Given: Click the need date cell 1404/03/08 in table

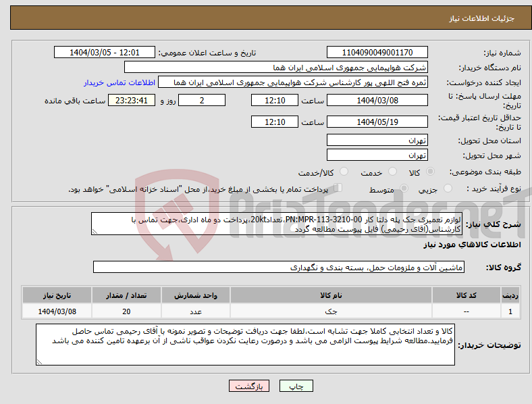Looking at the screenshot, I should click(57, 311).
